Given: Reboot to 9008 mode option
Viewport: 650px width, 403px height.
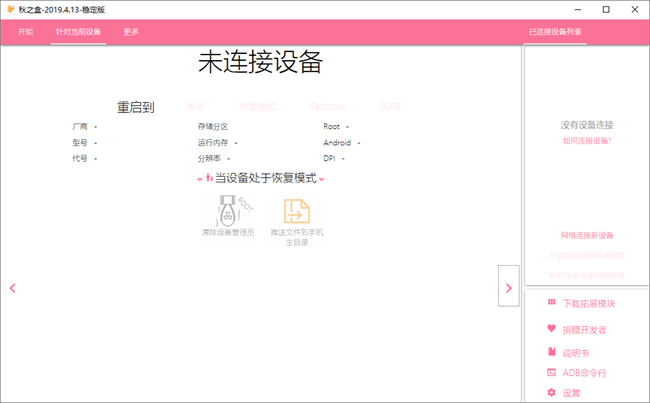Looking at the screenshot, I should (x=390, y=106).
